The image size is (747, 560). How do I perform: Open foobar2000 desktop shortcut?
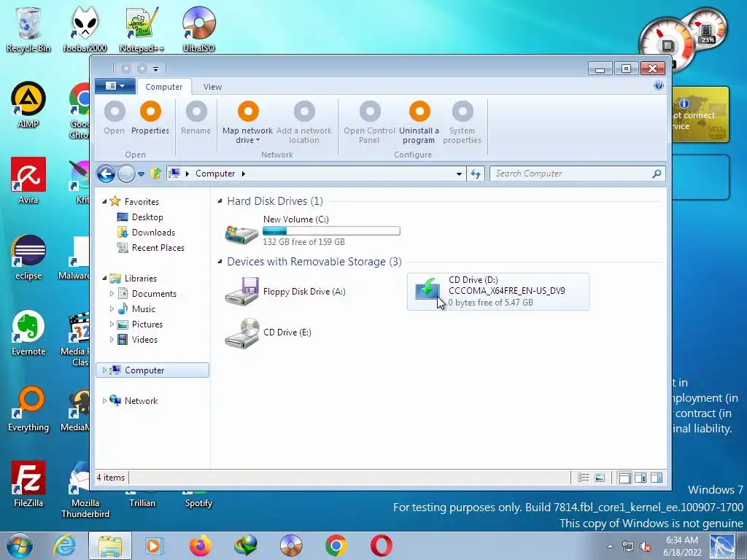[x=85, y=29]
